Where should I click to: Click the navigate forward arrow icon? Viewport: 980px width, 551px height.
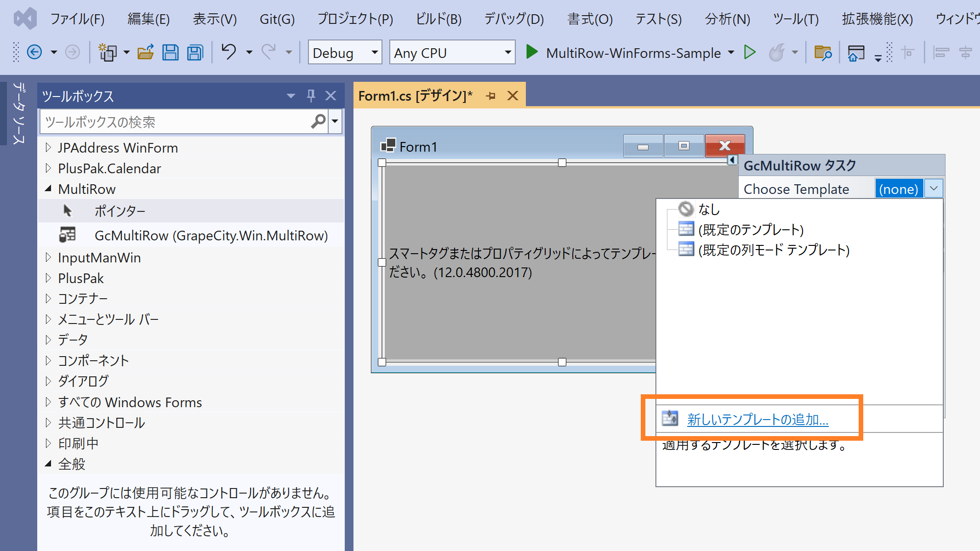point(72,52)
